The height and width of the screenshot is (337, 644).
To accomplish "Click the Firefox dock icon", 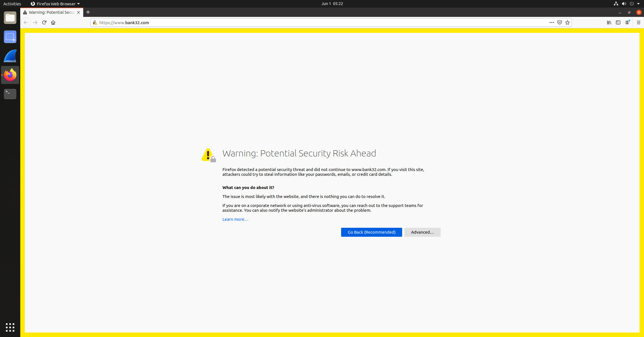I will (x=10, y=75).
